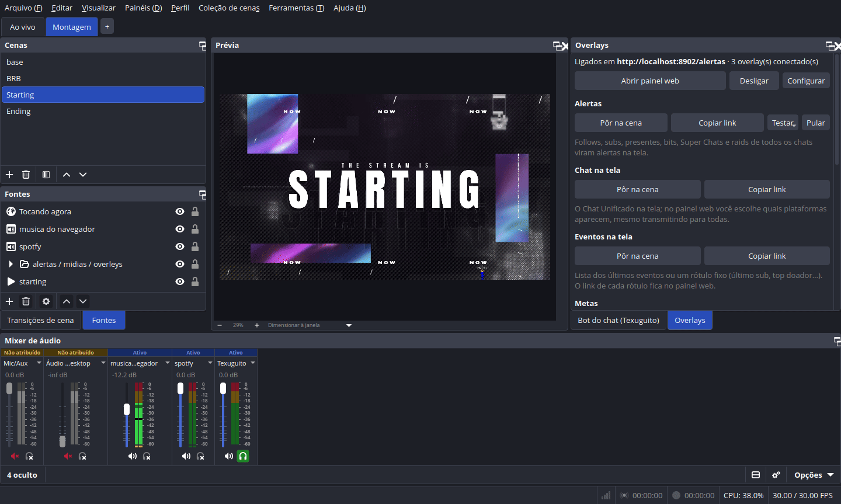This screenshot has height=504, width=841.
Task: Toggle lock on spotfy source
Action: (195, 246)
